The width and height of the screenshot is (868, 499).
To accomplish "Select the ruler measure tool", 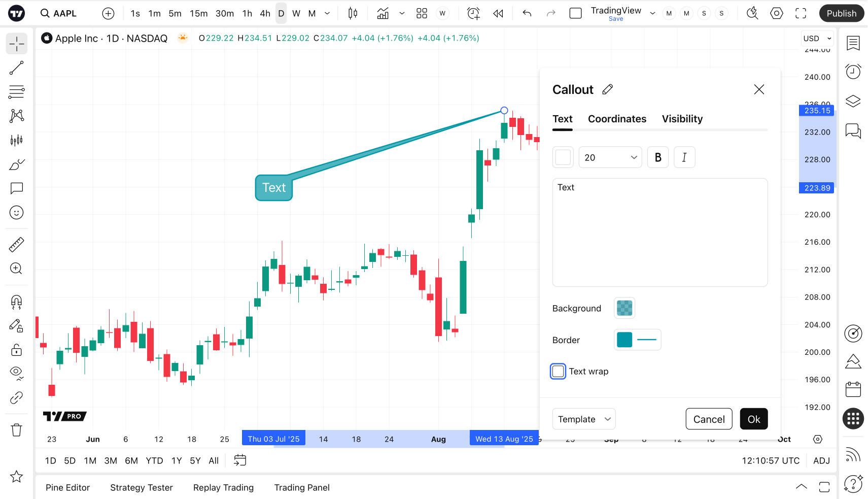I will coord(17,245).
